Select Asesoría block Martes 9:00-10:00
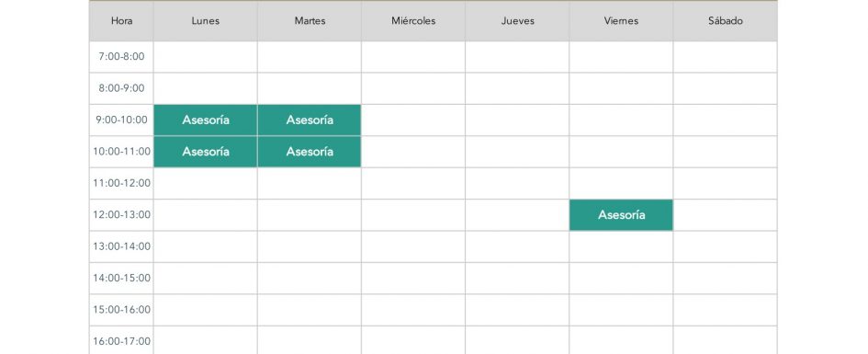This screenshot has width=868, height=354. point(310,120)
